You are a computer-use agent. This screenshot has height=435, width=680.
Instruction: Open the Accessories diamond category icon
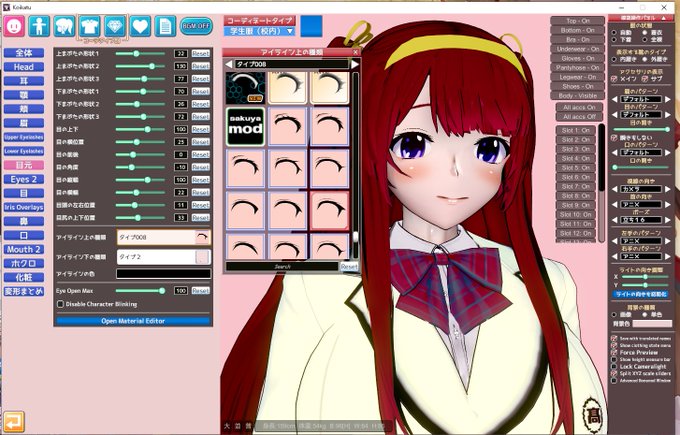point(115,26)
